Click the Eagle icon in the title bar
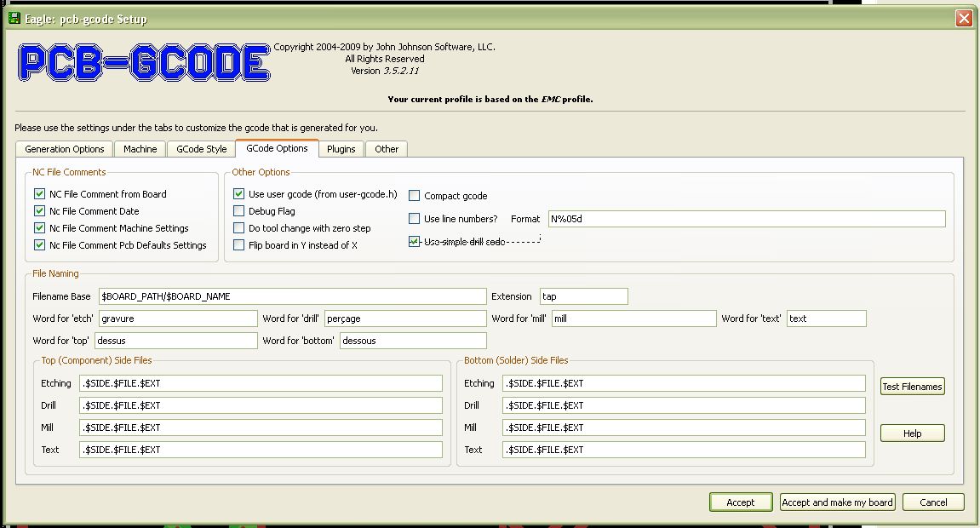Viewport: 980px width, 528px height. pos(14,18)
